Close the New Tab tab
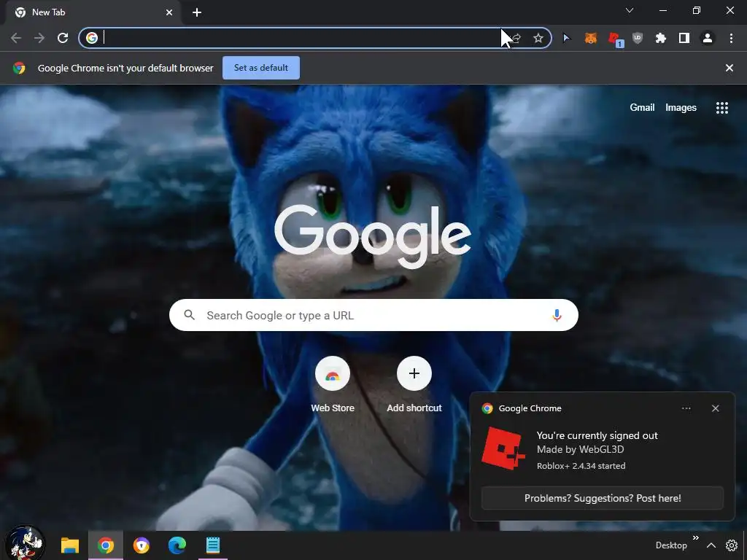The width and height of the screenshot is (747, 560). 169,12
